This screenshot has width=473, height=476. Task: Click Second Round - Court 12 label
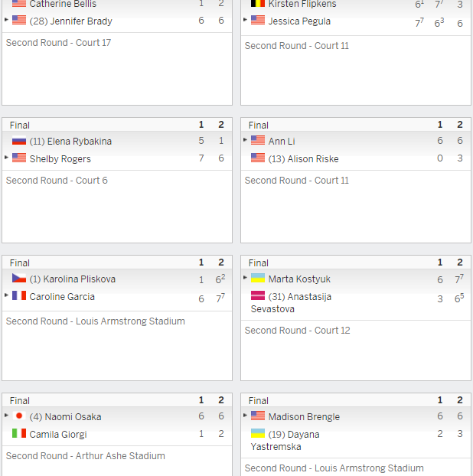[x=297, y=331]
